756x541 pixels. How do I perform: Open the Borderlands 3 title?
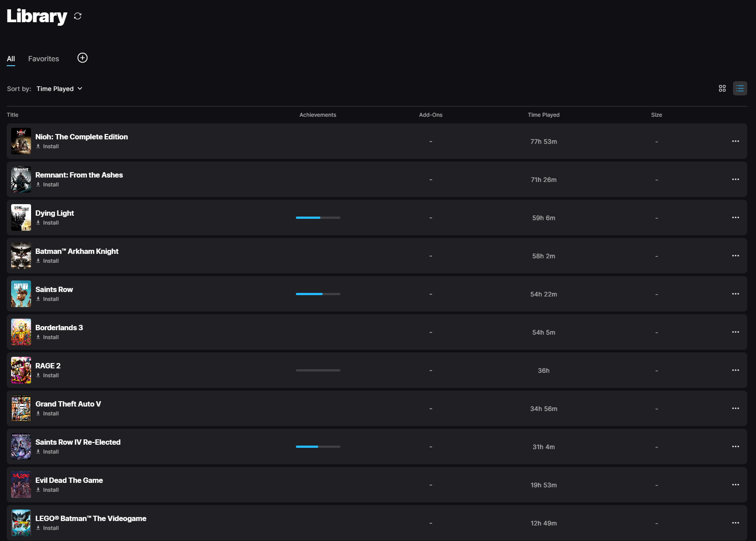[59, 328]
